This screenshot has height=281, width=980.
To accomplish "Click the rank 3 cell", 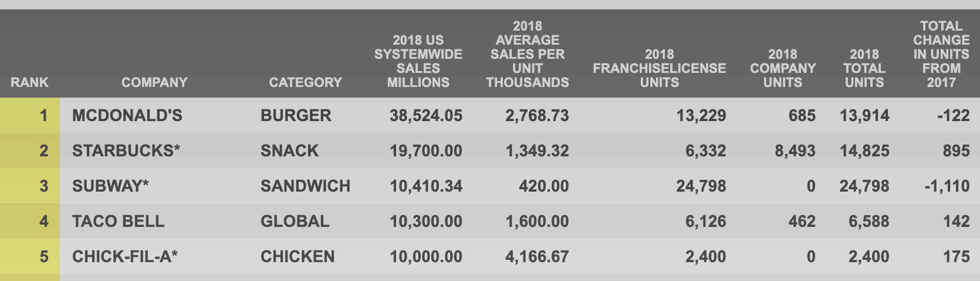I will click(43, 186).
